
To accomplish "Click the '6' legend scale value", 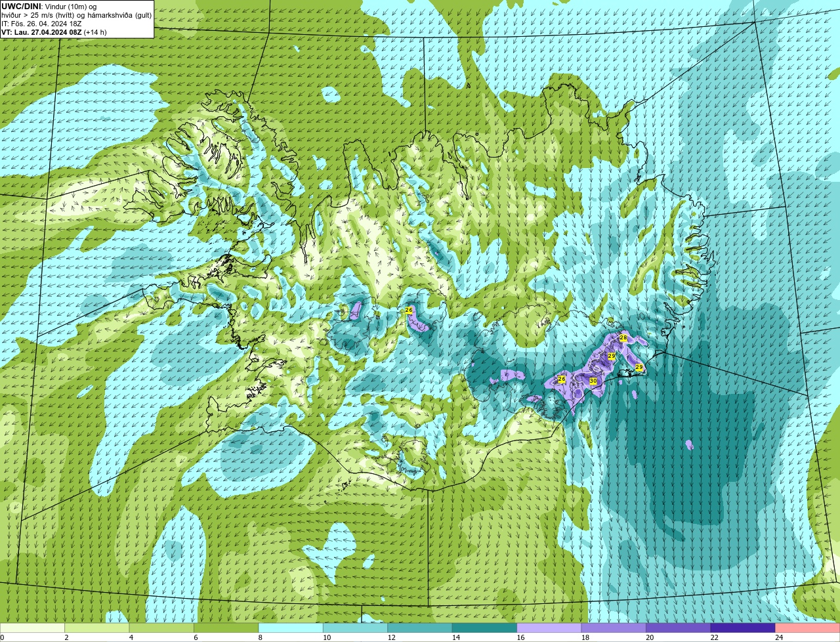I will coord(196,637).
